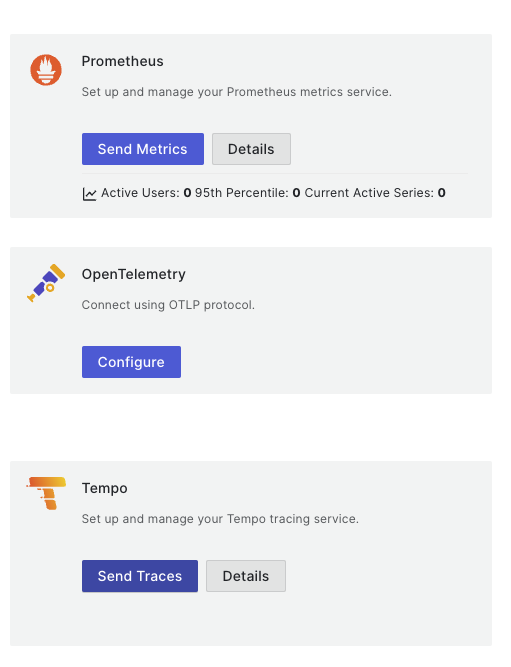This screenshot has height=667, width=511.
Task: Click the Prometheus flame logo icon
Action: pyautogui.click(x=46, y=70)
